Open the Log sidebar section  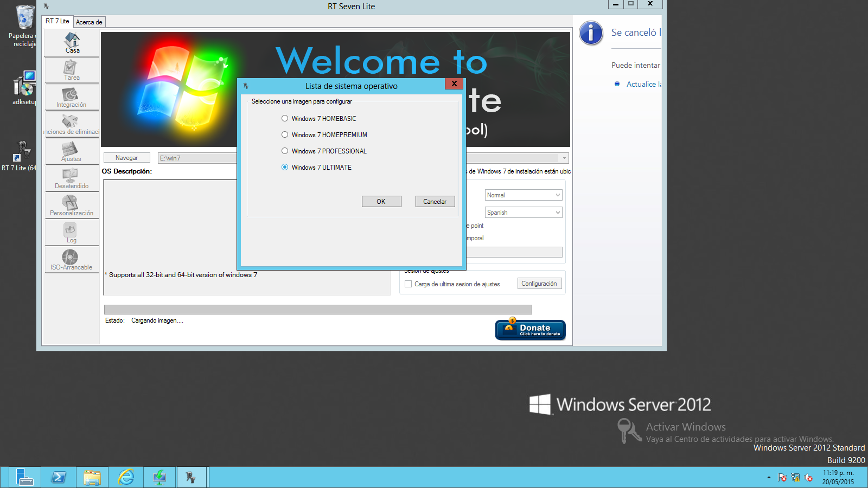pyautogui.click(x=72, y=233)
